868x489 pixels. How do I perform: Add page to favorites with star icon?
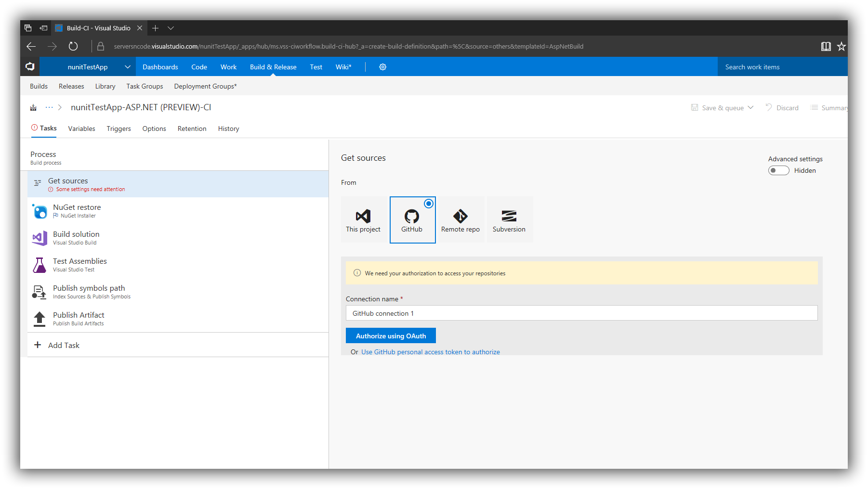[841, 46]
